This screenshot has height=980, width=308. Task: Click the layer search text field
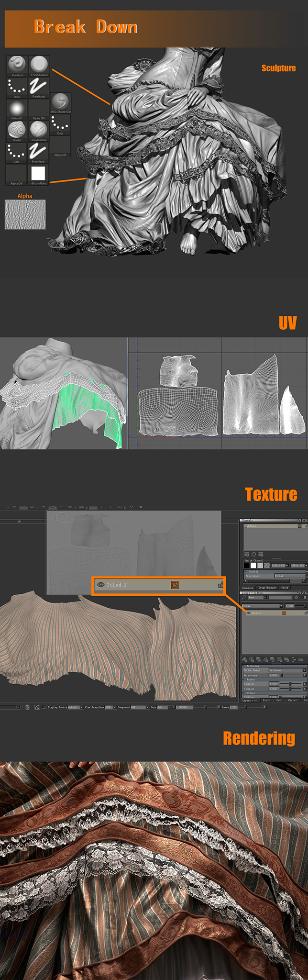[x=281, y=597]
